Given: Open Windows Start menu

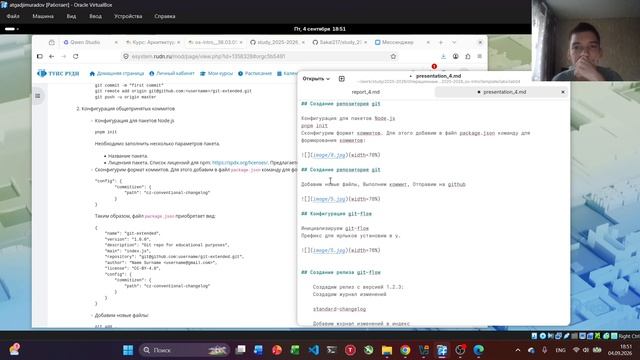Looking at the screenshot, I should click(x=128, y=350).
